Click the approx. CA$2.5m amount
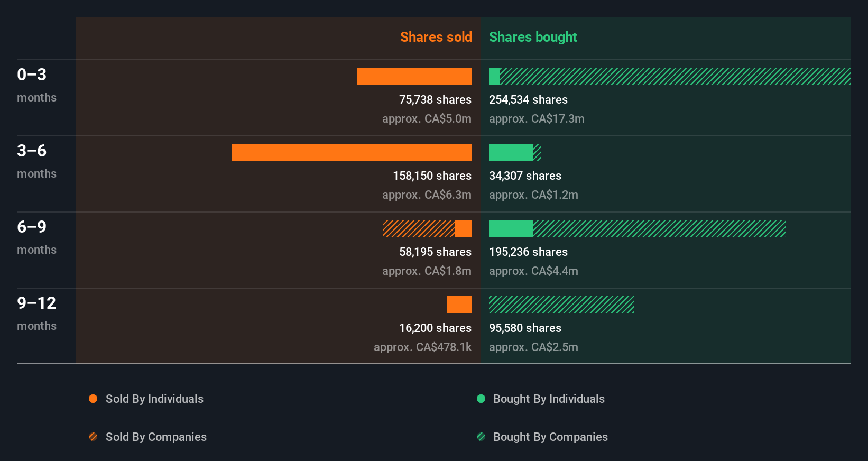868x461 pixels. pyautogui.click(x=533, y=347)
